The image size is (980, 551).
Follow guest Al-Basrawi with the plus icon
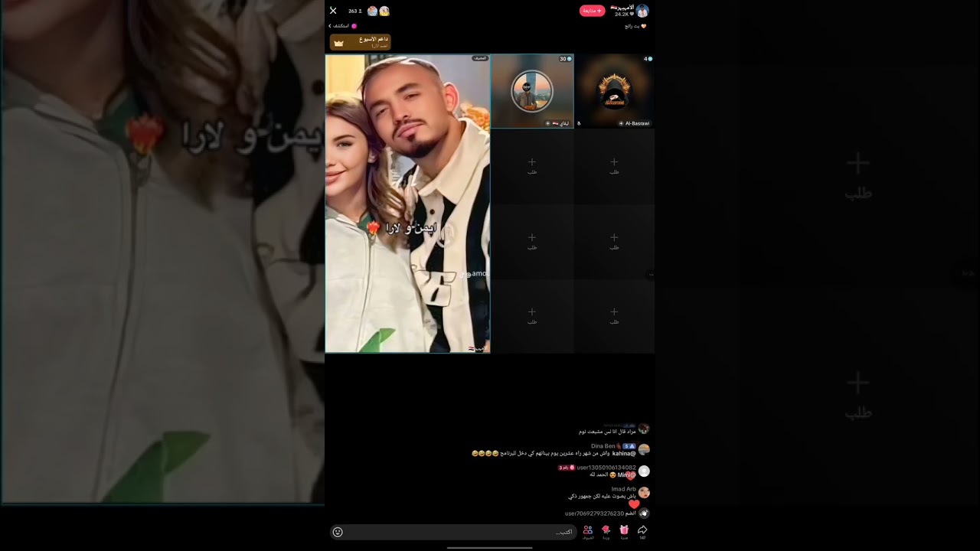click(621, 123)
